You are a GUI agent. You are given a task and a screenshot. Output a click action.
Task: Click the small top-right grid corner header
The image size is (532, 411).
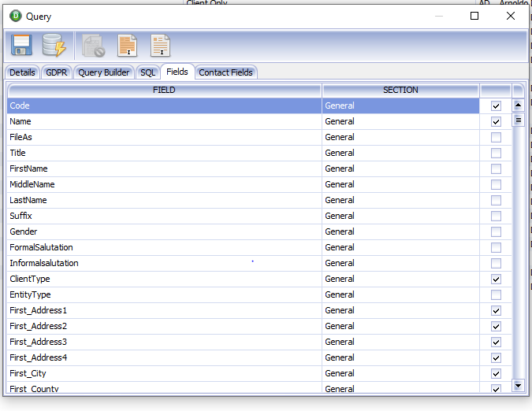click(x=518, y=90)
